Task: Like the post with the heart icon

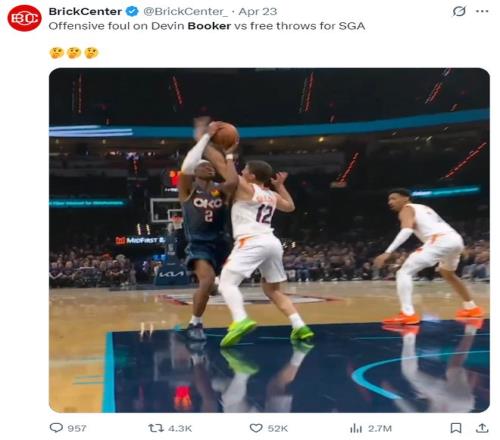Action: (x=256, y=428)
